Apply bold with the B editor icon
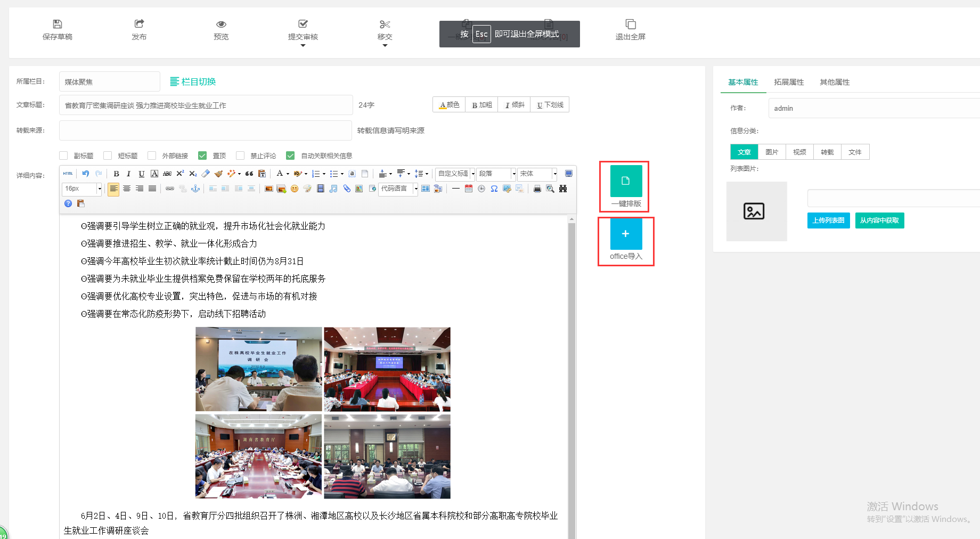This screenshot has width=980, height=539. coord(116,174)
